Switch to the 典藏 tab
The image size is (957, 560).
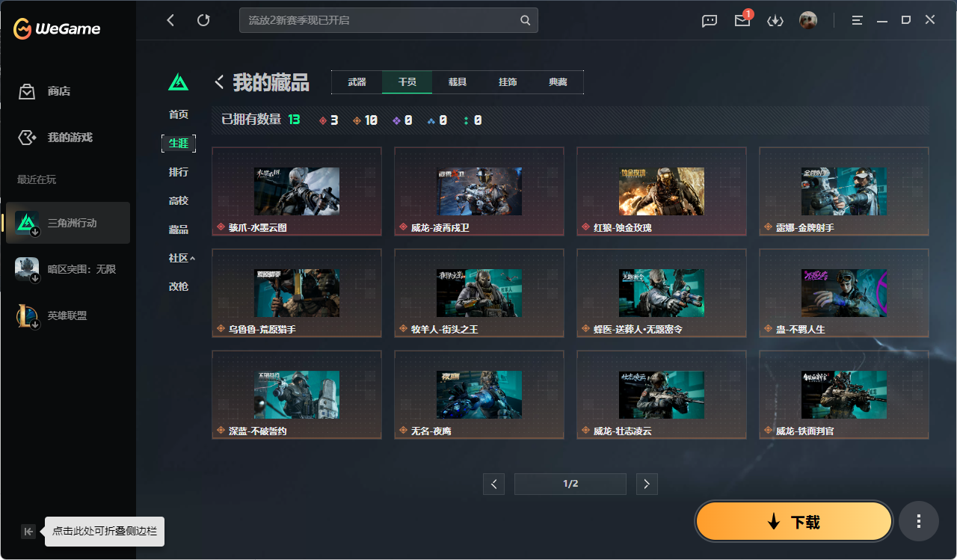coord(558,82)
